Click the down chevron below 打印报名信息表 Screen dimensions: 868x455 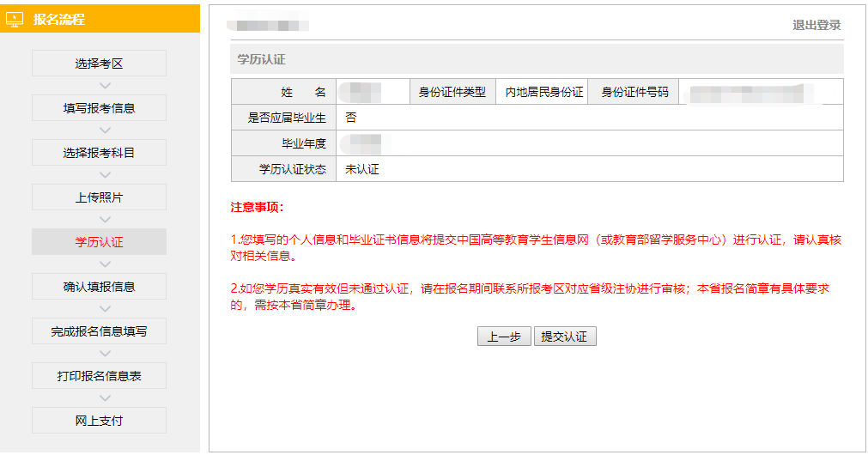click(106, 398)
